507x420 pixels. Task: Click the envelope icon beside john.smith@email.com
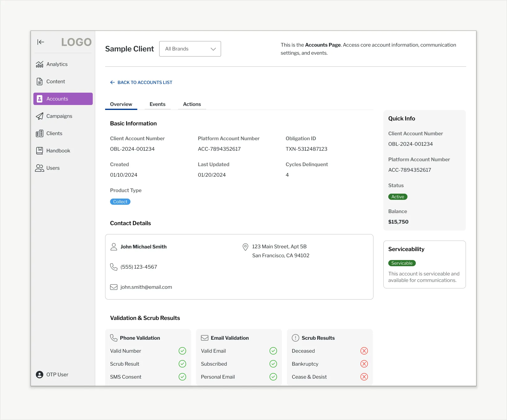pos(114,287)
